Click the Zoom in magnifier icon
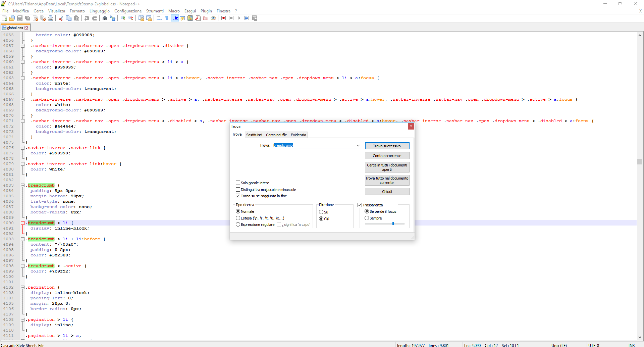The width and height of the screenshot is (644, 347). pos(123,18)
